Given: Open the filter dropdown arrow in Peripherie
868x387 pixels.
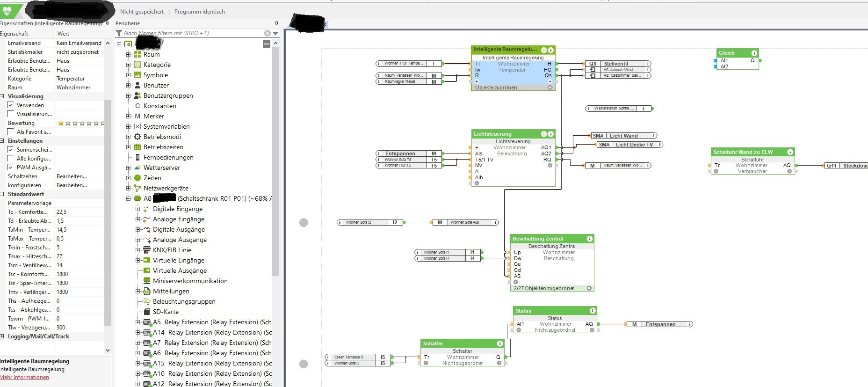Looking at the screenshot, I should click(x=275, y=33).
